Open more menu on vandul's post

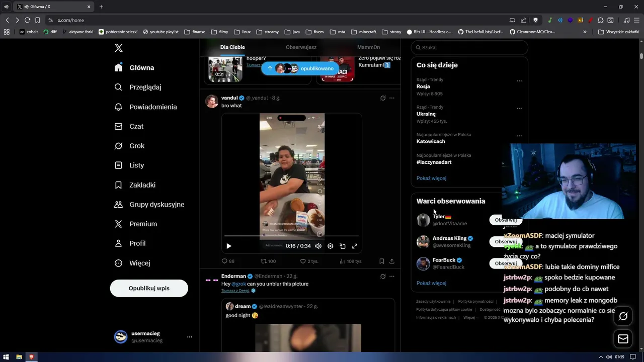pyautogui.click(x=392, y=98)
